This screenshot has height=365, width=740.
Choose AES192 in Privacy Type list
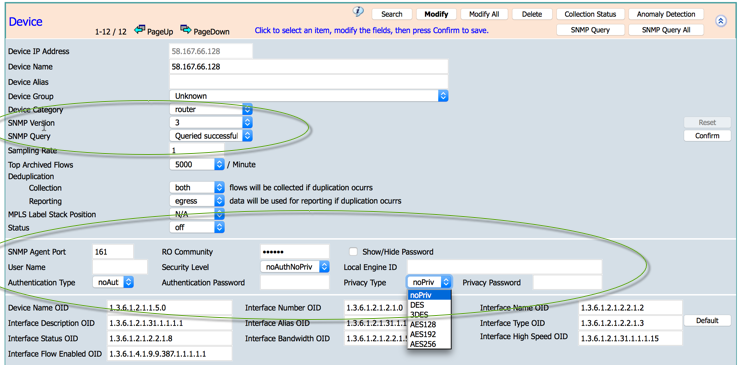[429, 334]
